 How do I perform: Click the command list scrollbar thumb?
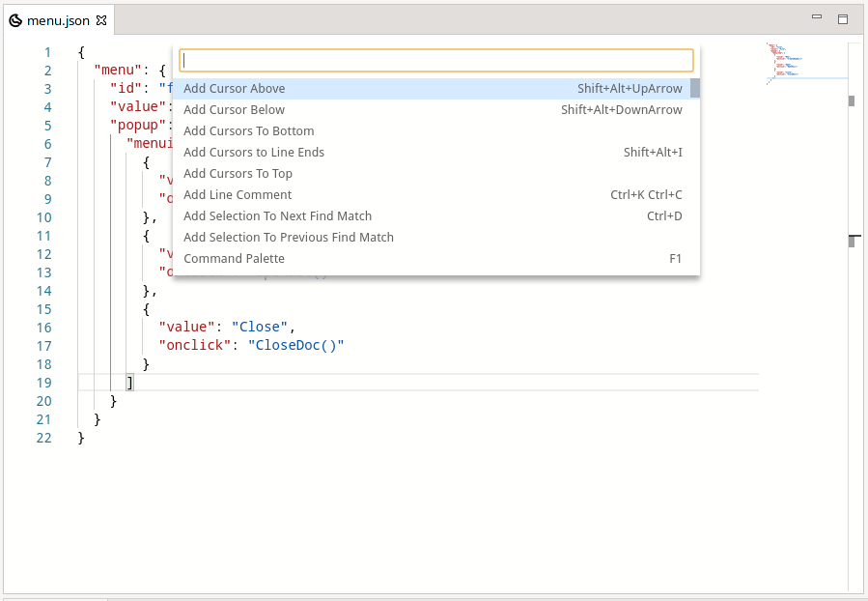[x=695, y=88]
